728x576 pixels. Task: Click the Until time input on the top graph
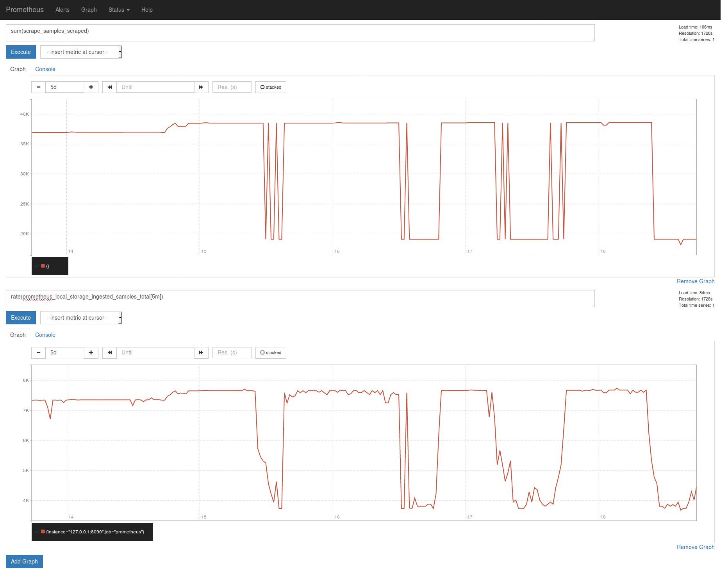coord(155,87)
